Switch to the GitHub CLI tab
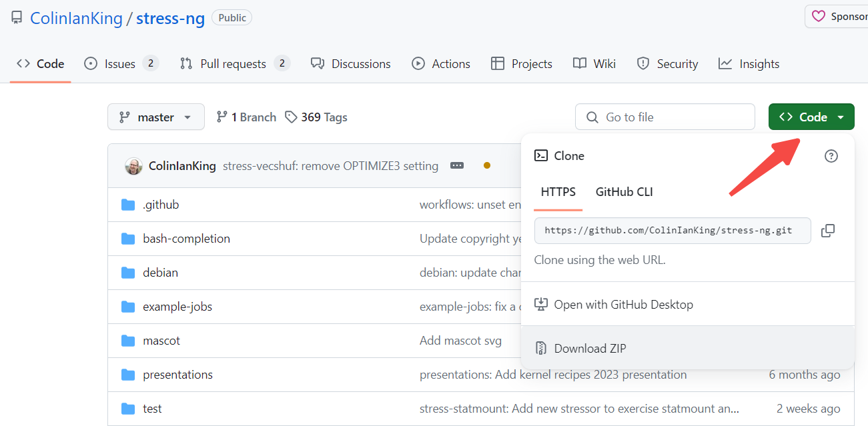Image resolution: width=868 pixels, height=426 pixels. click(624, 192)
